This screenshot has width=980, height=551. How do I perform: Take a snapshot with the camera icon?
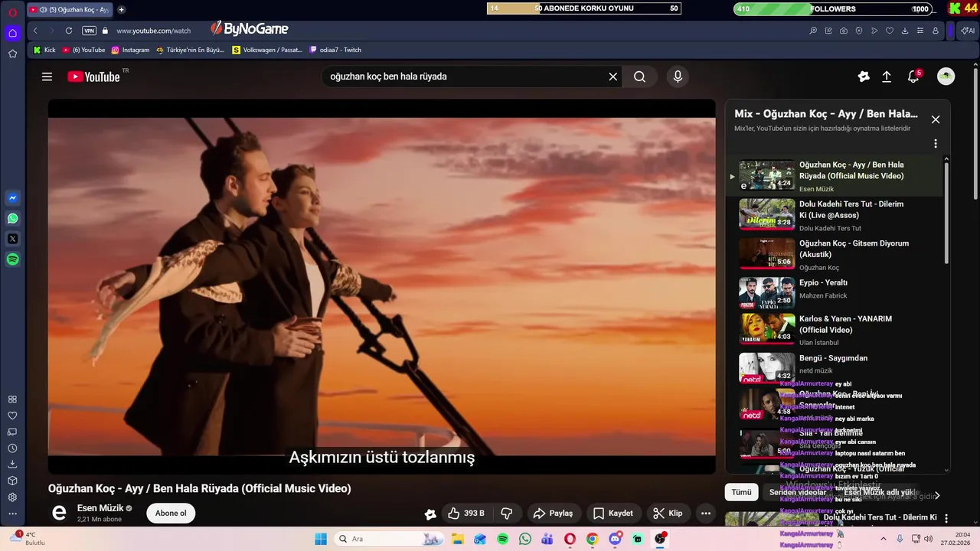[844, 31]
